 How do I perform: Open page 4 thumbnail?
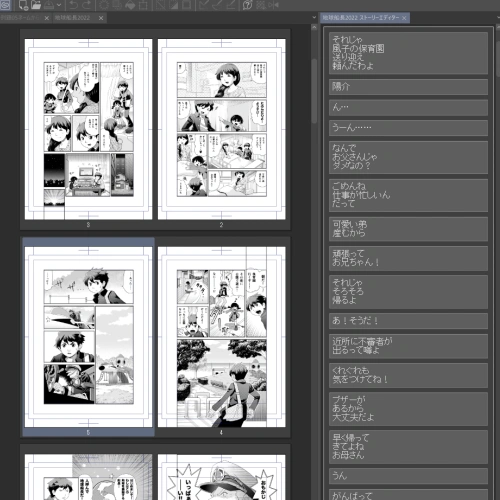pos(221,337)
